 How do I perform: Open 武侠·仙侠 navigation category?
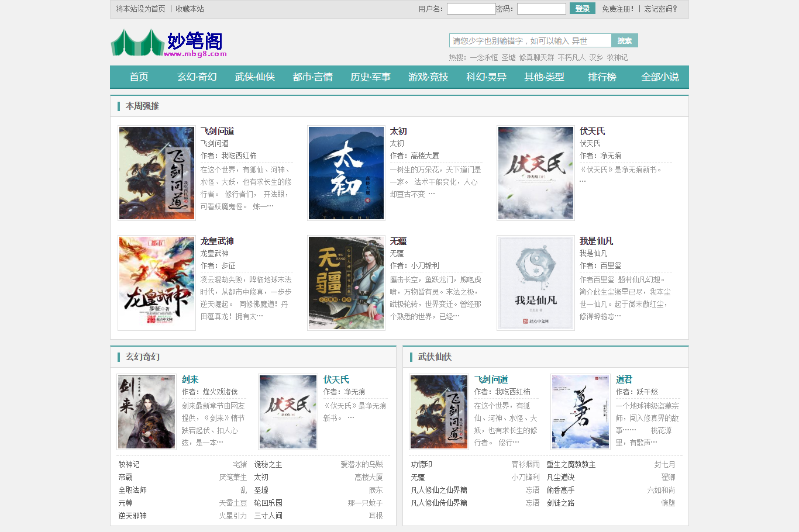255,77
